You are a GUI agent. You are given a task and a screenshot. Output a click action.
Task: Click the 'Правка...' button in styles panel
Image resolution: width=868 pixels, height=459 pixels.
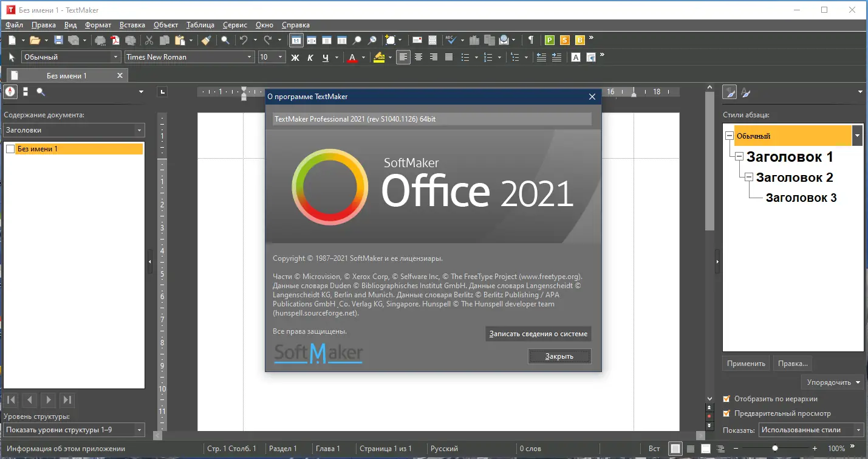click(793, 364)
